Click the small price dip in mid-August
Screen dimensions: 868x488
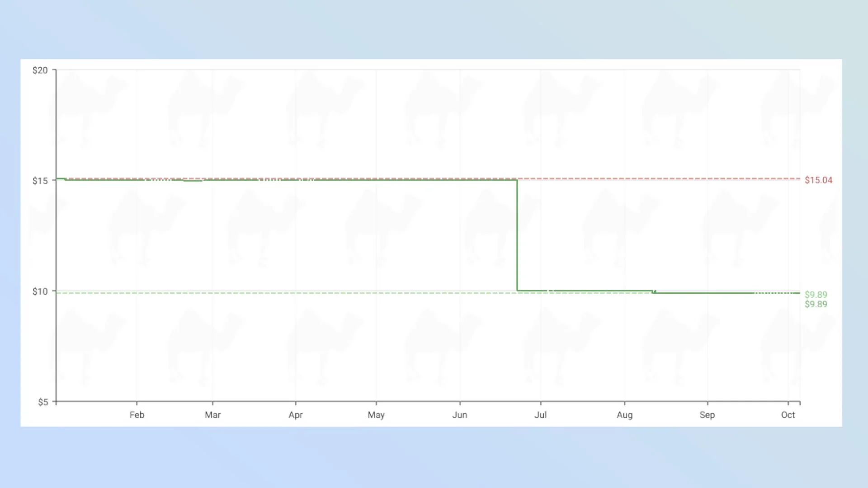point(654,292)
